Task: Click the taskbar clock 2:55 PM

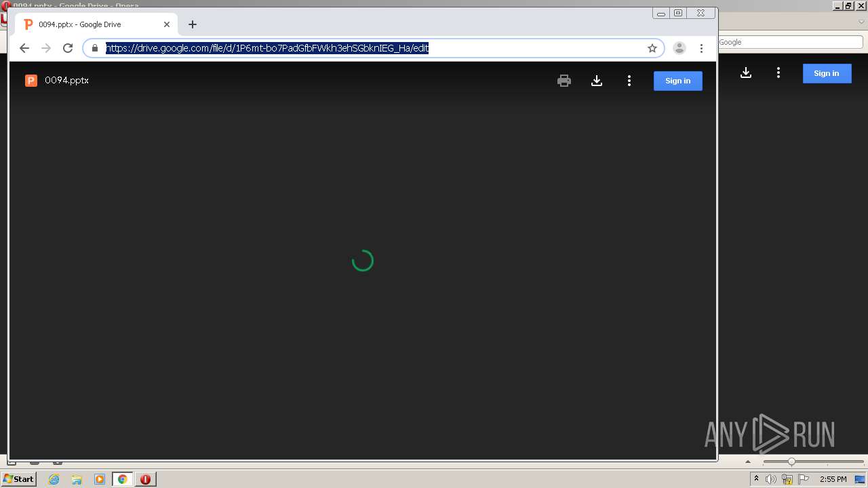Action: (x=833, y=479)
